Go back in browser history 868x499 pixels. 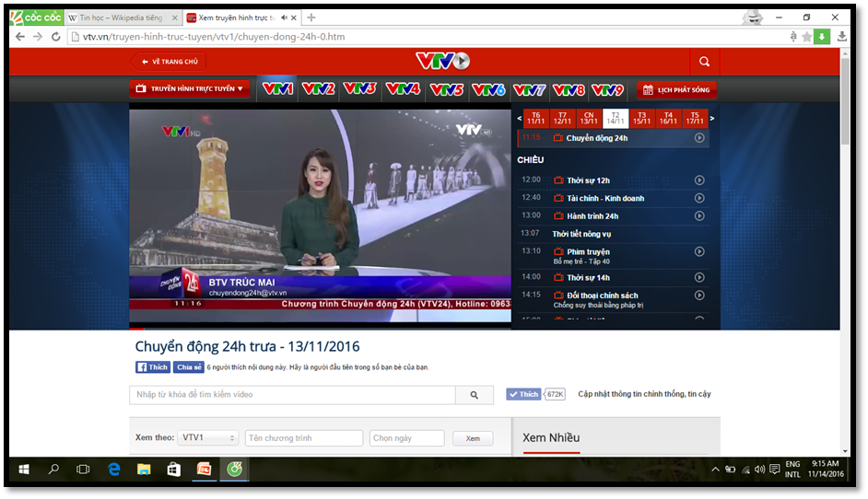[x=20, y=37]
